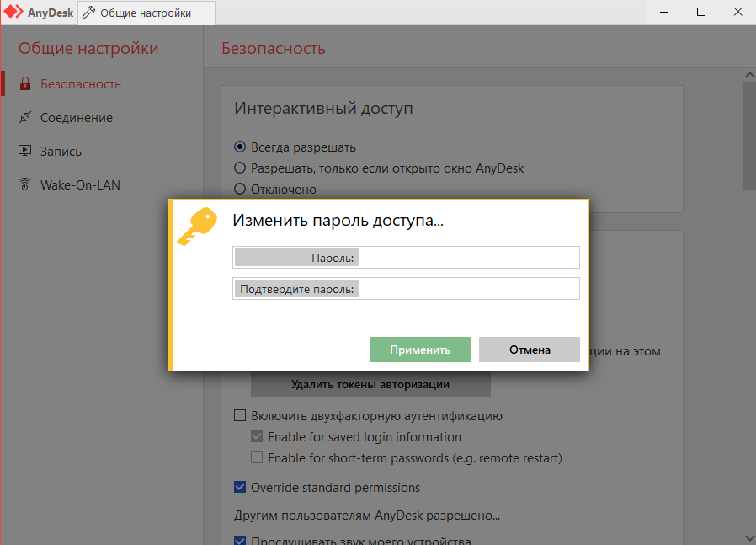The height and width of the screenshot is (545, 756).
Task: Cancel the dialog with the Отмена button
Action: pos(529,350)
